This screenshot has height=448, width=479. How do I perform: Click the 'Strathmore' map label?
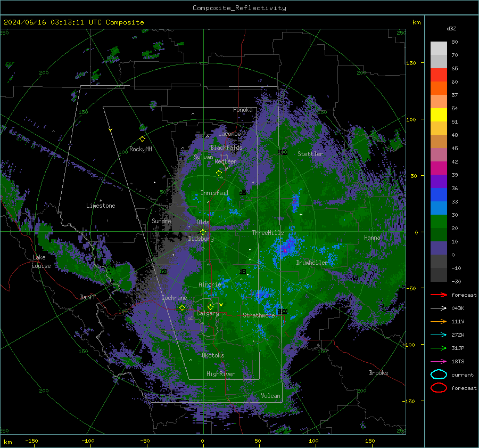[259, 315]
